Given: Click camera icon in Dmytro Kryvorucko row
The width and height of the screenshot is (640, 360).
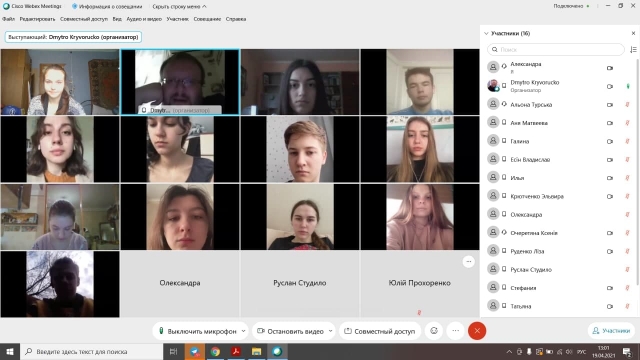Looking at the screenshot, I should [610, 86].
